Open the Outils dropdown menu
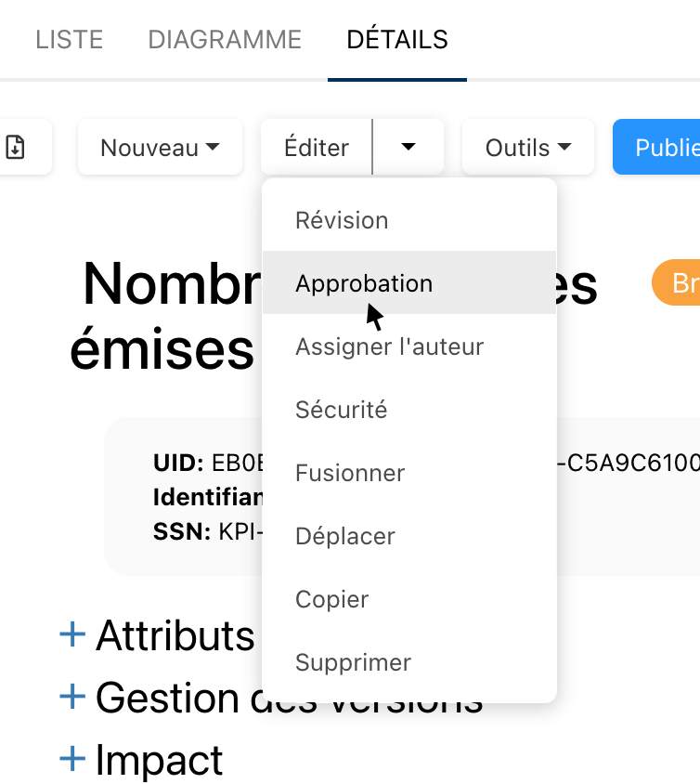700x784 pixels. [527, 147]
